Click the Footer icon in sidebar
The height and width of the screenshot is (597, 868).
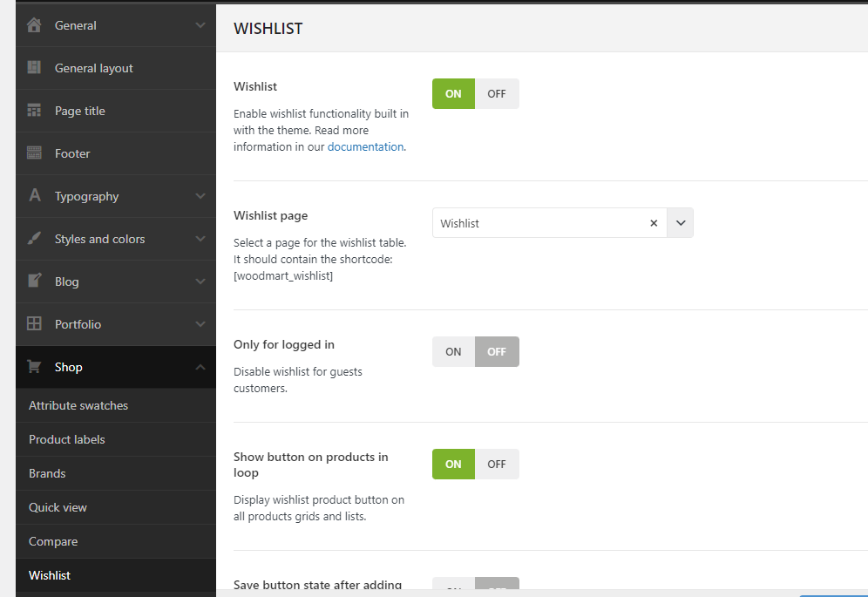pos(35,153)
